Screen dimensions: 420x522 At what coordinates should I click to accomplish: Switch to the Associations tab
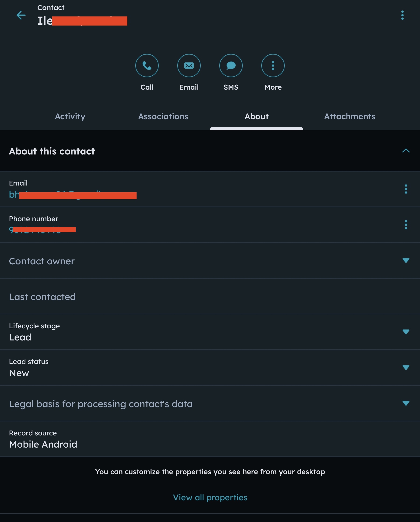[163, 116]
